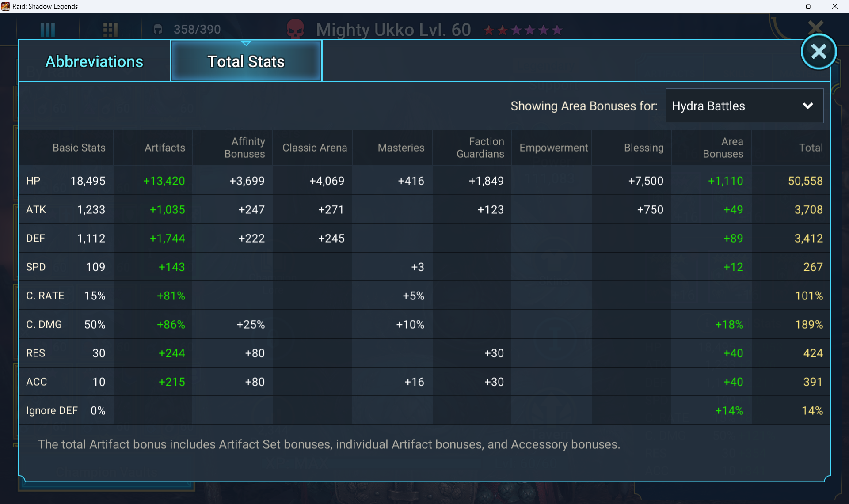Click the gold X icon behind the popup
Image resolution: width=849 pixels, height=504 pixels.
click(x=815, y=27)
